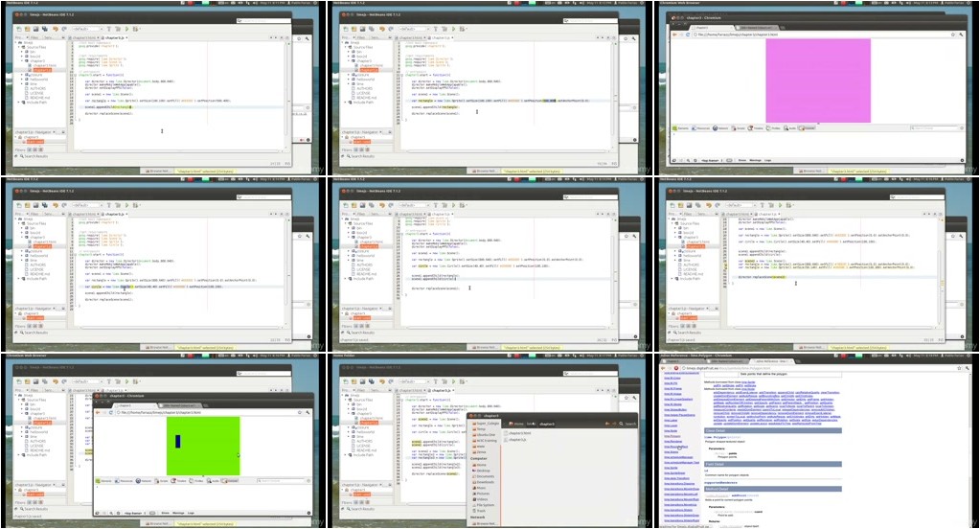Open top frame selector in pink-square Chromium console
Image resolution: width=980 pixels, height=529 pixels.
(x=711, y=160)
